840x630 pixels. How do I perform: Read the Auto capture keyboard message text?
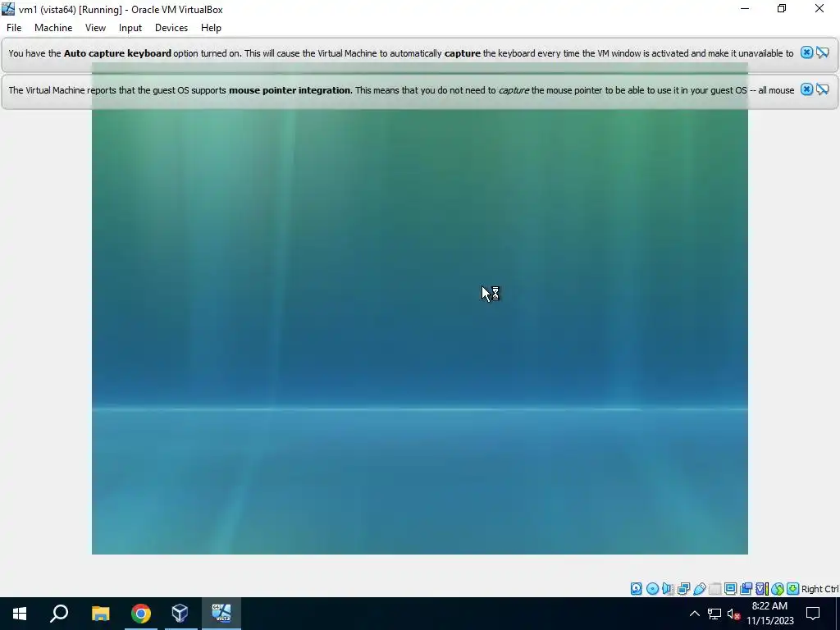point(400,53)
